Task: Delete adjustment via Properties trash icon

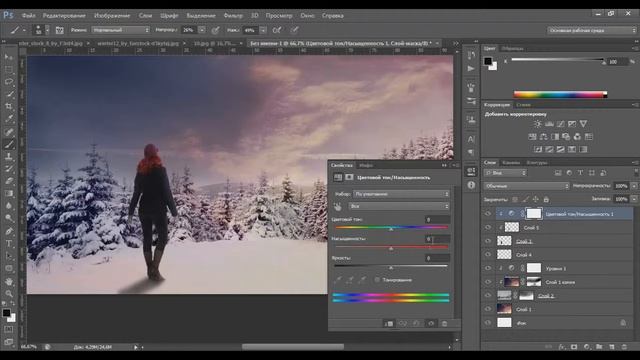Action: coord(444,324)
